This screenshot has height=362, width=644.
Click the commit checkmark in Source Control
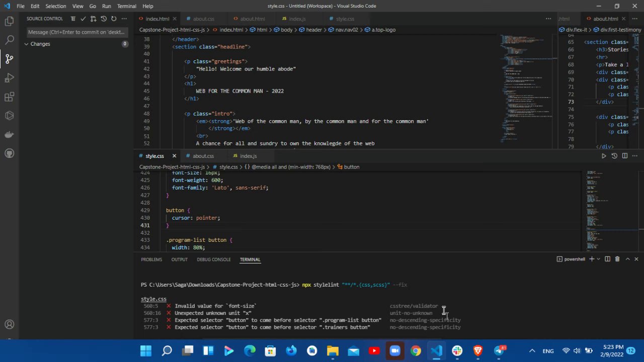(83, 19)
